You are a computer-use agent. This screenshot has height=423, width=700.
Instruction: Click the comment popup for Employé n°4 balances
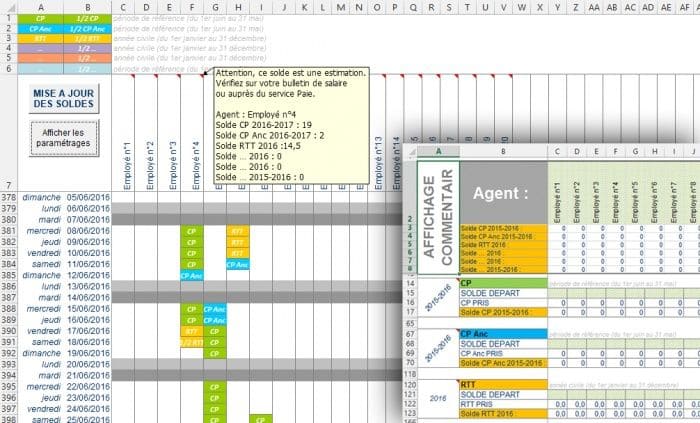tap(292, 125)
